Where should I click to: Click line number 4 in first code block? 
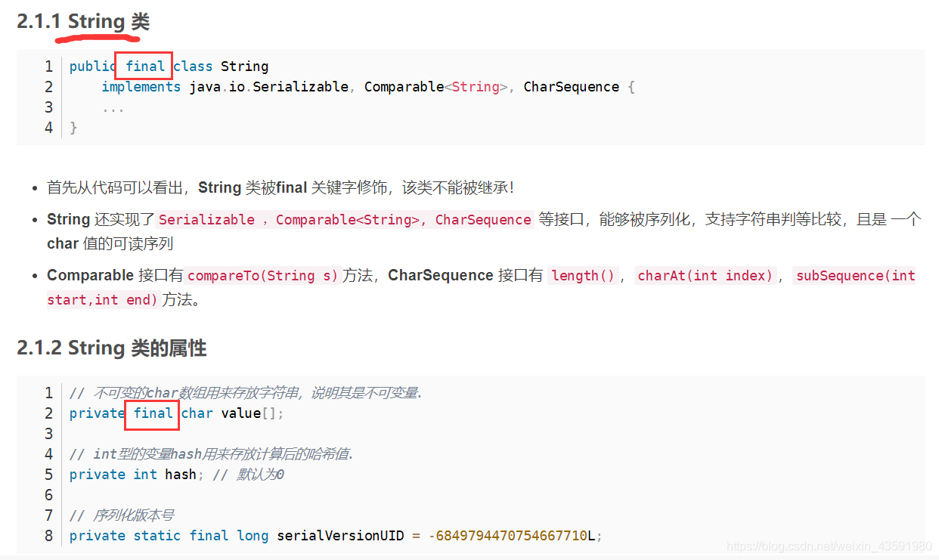pos(48,128)
